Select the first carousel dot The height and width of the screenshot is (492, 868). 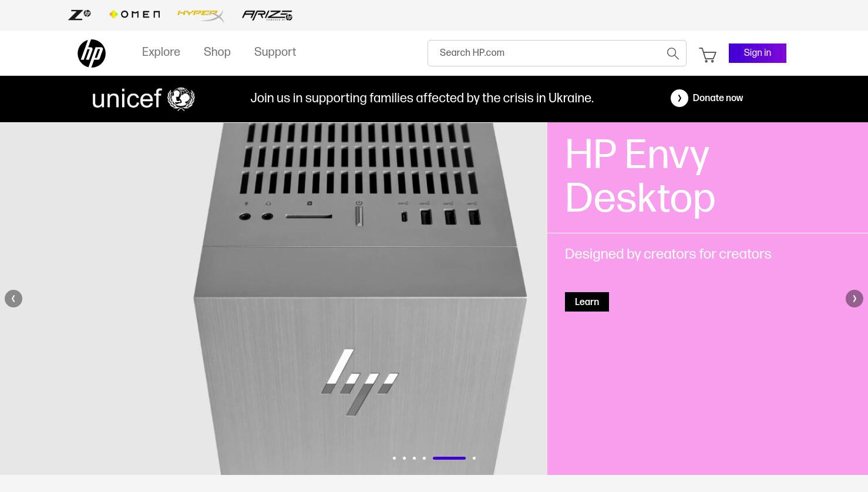point(394,458)
